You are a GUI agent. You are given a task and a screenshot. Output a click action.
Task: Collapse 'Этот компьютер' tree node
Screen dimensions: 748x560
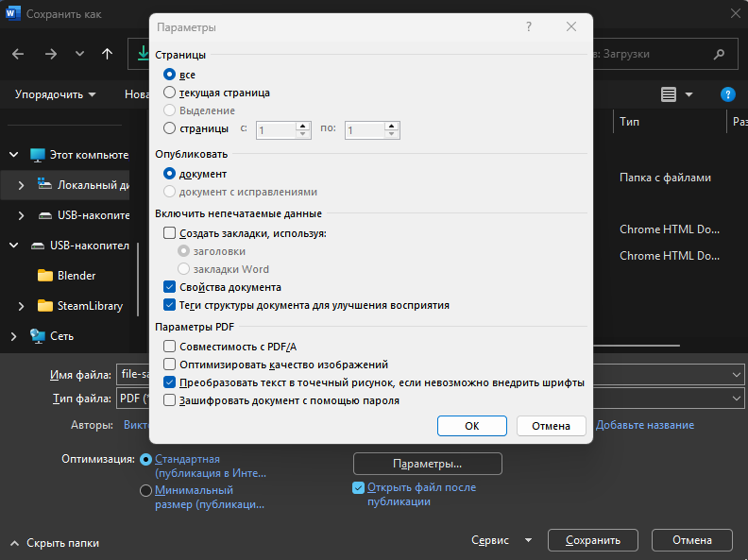(x=14, y=155)
